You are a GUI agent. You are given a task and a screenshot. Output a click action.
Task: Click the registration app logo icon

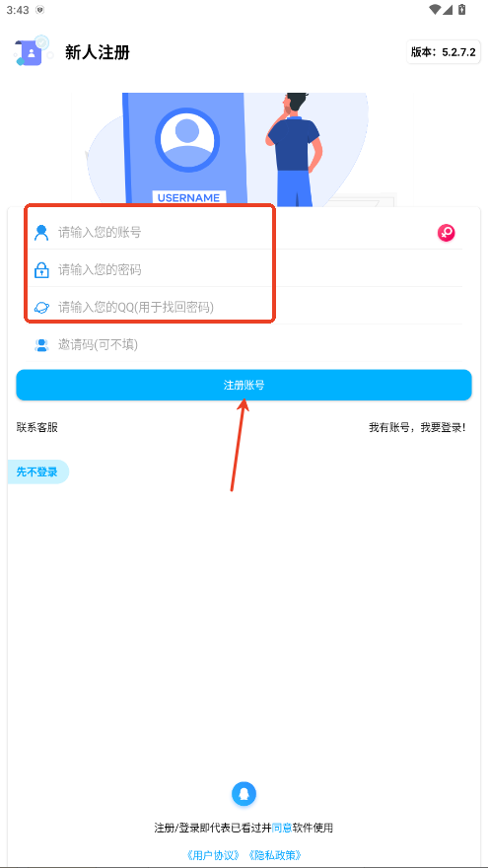pos(33,51)
